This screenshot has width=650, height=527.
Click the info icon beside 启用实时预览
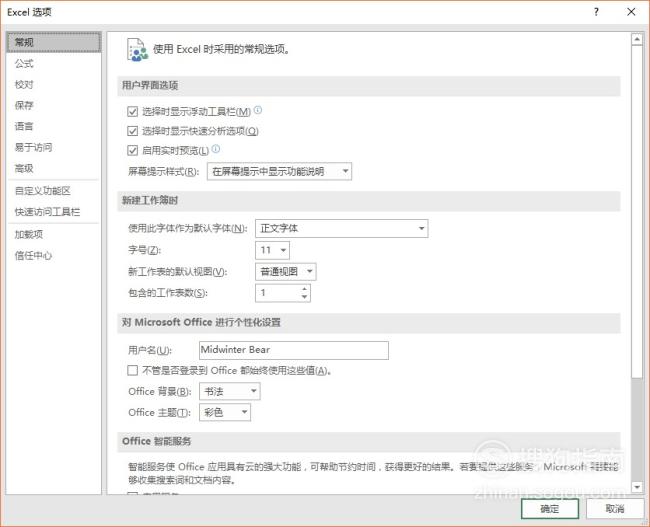pos(216,149)
